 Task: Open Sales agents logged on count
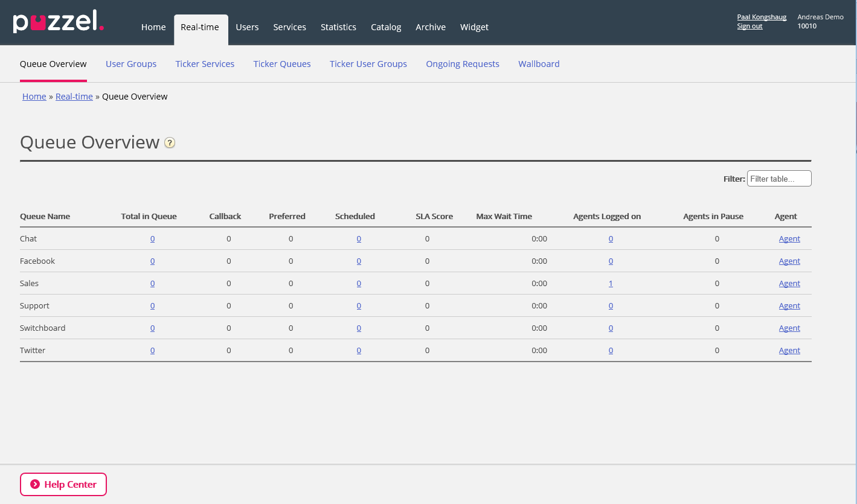[611, 284]
